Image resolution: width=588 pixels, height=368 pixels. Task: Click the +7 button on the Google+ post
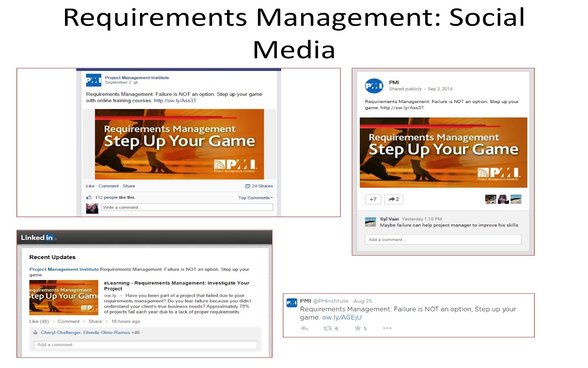click(373, 199)
